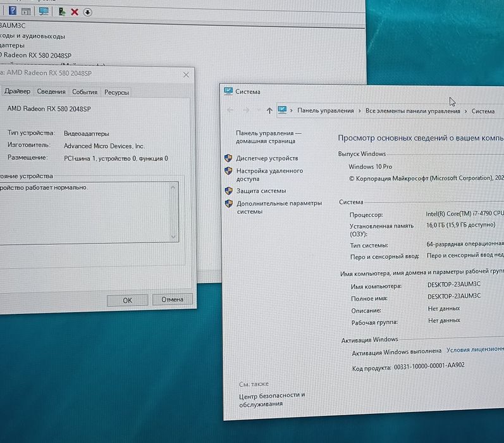Click shield icon beside Дополнительные параметры системы
The image size is (504, 443).
tap(229, 204)
